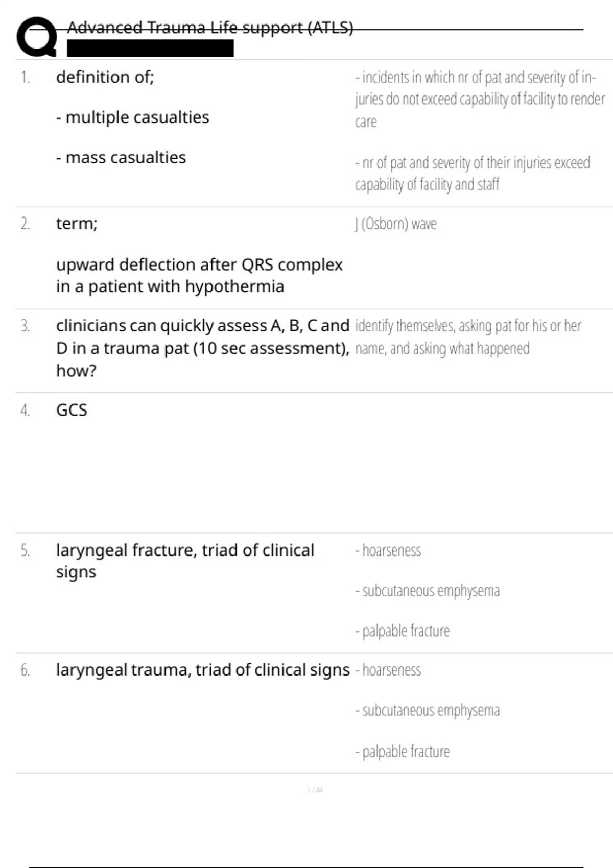The height and width of the screenshot is (868, 613).
Task: Click the card number 3 label
Action: click(x=25, y=326)
